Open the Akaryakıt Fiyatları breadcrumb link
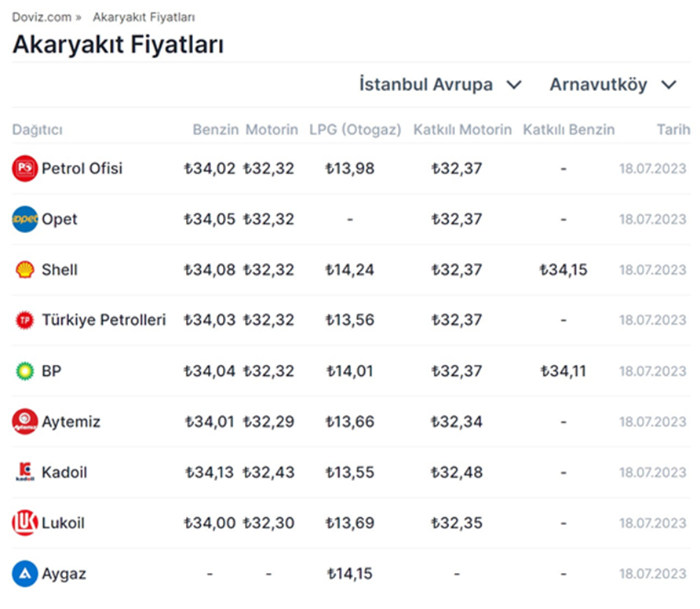This screenshot has height=609, width=700. [144, 16]
